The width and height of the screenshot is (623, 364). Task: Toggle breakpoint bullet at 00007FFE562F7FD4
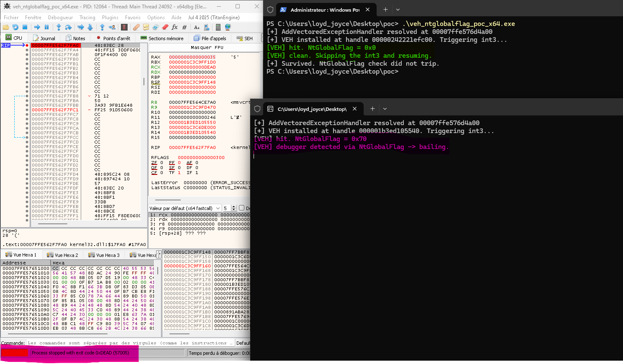pos(27,174)
